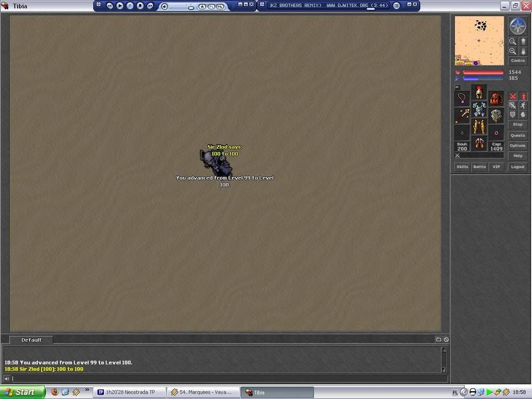The image size is (532, 399).
Task: Click the minimap view
Action: click(479, 41)
